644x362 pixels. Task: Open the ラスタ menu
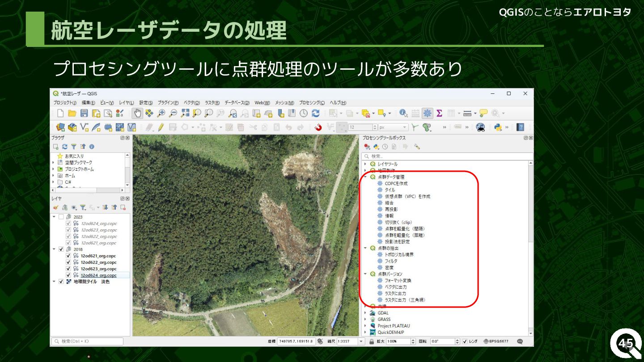(x=212, y=103)
